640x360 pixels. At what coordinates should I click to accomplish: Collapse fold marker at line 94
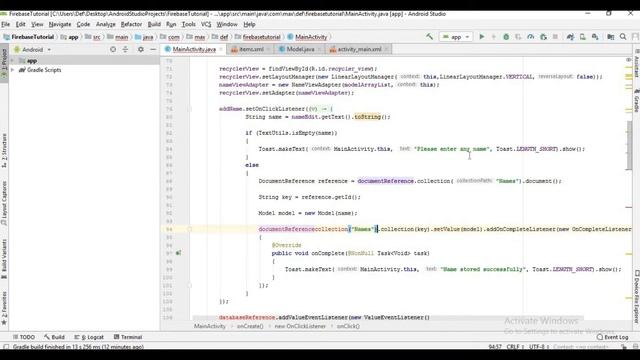tap(189, 229)
